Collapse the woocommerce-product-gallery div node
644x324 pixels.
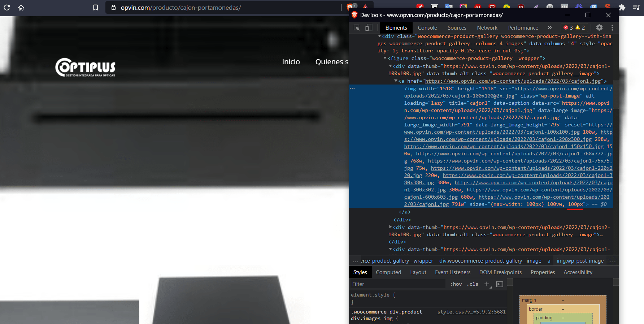(x=379, y=36)
